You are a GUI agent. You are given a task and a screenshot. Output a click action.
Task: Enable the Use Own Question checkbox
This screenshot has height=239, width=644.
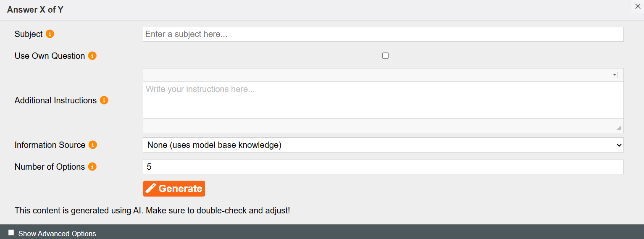pyautogui.click(x=386, y=55)
